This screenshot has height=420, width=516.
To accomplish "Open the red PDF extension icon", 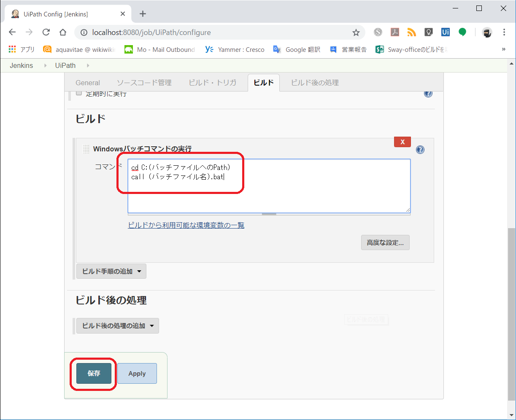I will [x=394, y=32].
